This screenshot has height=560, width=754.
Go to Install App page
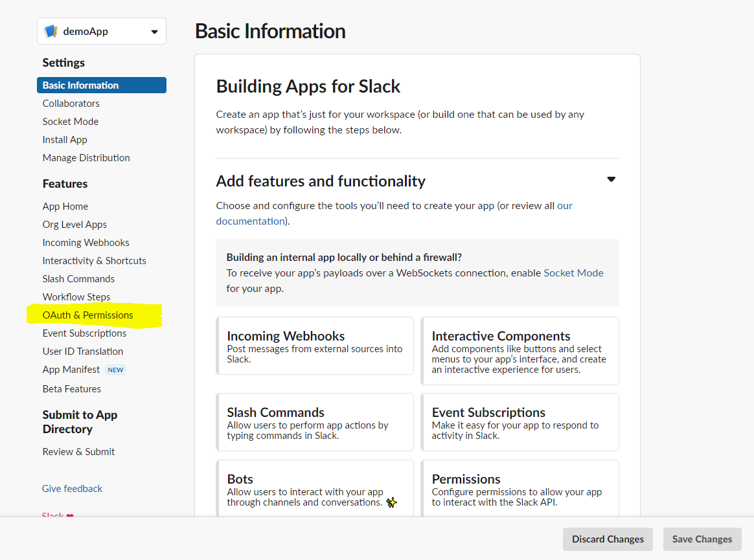click(x=64, y=140)
